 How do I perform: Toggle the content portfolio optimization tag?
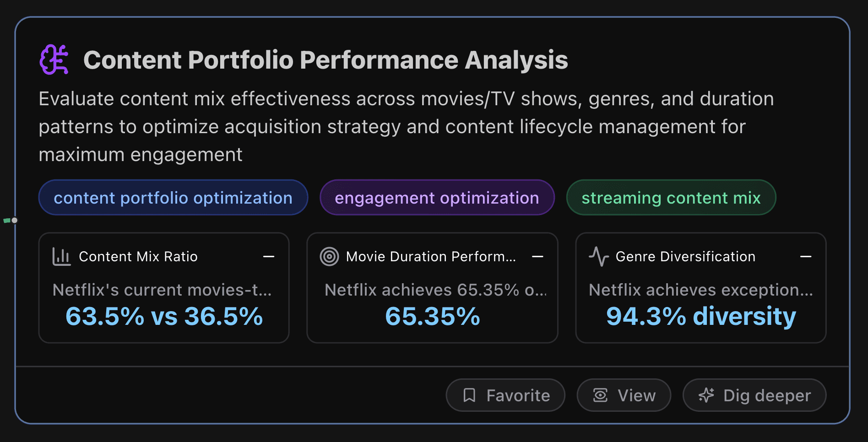pyautogui.click(x=173, y=198)
